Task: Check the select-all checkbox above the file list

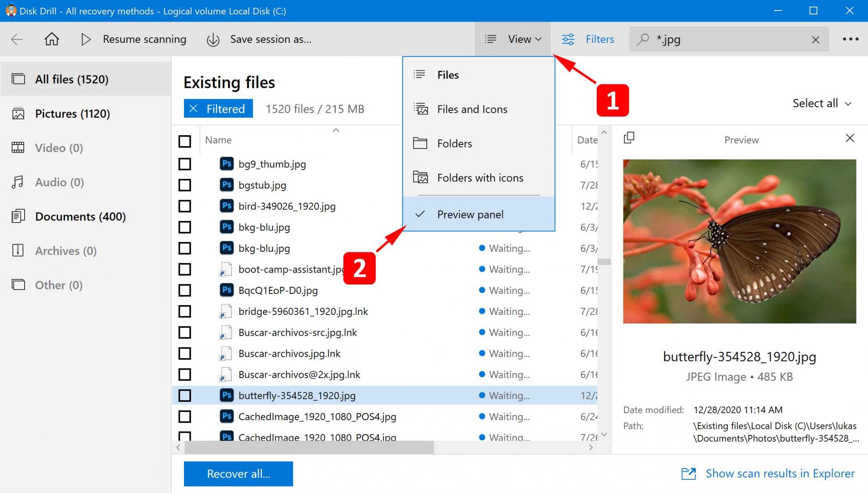Action: click(x=185, y=141)
